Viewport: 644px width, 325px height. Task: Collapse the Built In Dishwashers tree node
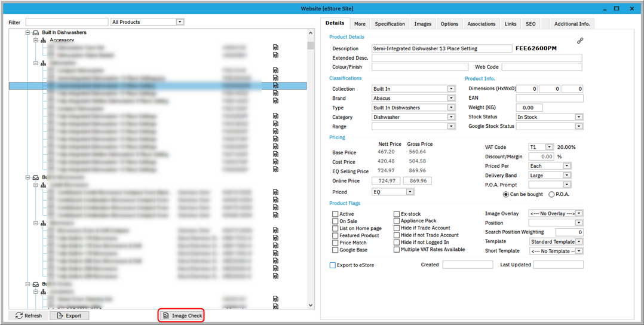(x=27, y=32)
